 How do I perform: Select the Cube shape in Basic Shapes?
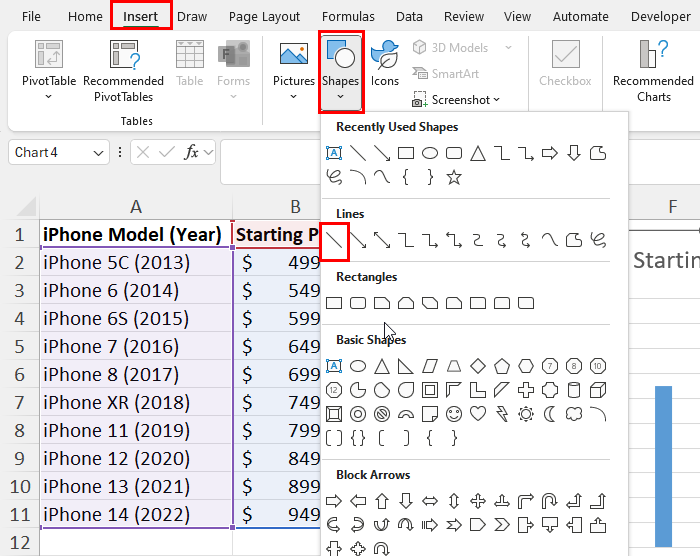click(x=598, y=390)
